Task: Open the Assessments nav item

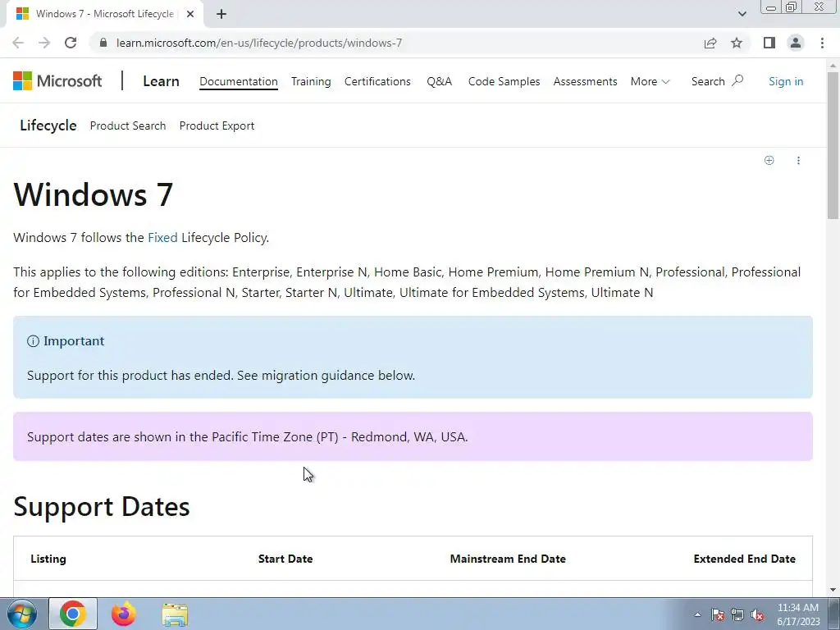Action: pyautogui.click(x=585, y=81)
